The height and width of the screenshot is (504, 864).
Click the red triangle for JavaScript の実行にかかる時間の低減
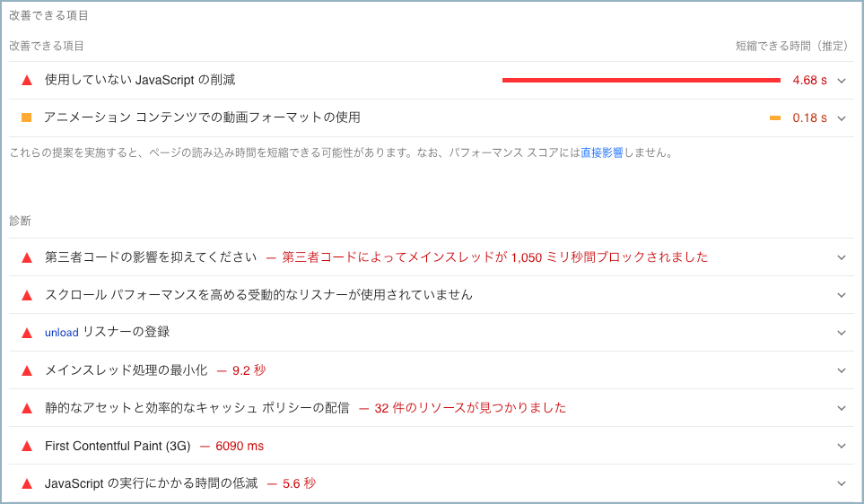pyautogui.click(x=27, y=483)
